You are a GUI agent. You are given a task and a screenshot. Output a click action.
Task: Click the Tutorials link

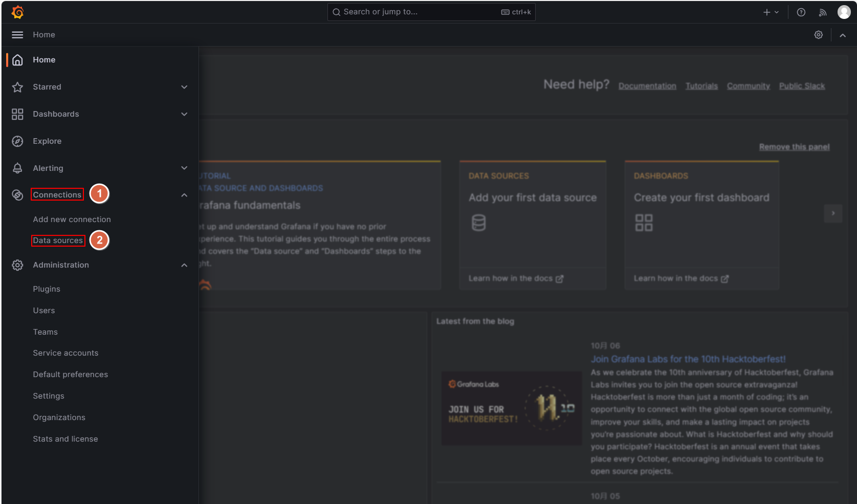[701, 86]
